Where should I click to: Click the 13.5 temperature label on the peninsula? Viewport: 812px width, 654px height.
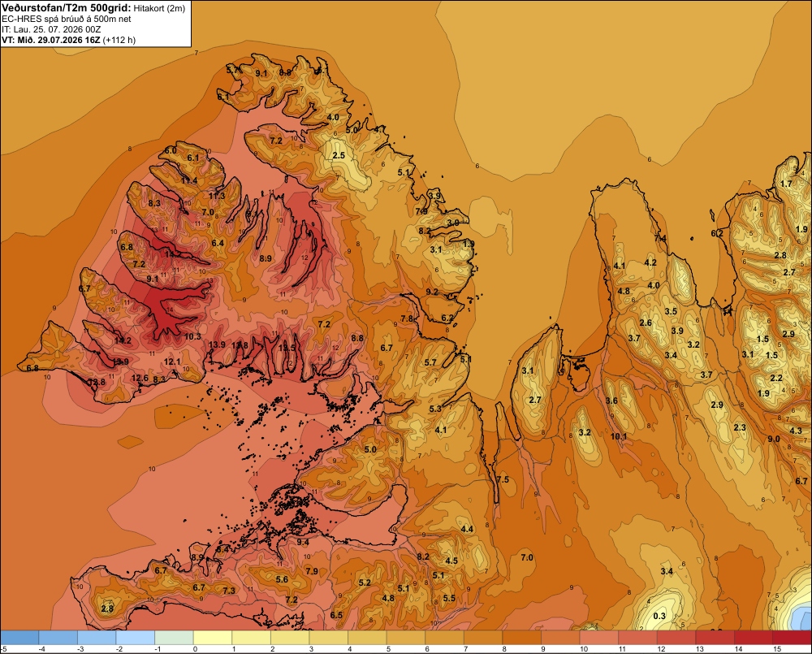click(x=287, y=348)
